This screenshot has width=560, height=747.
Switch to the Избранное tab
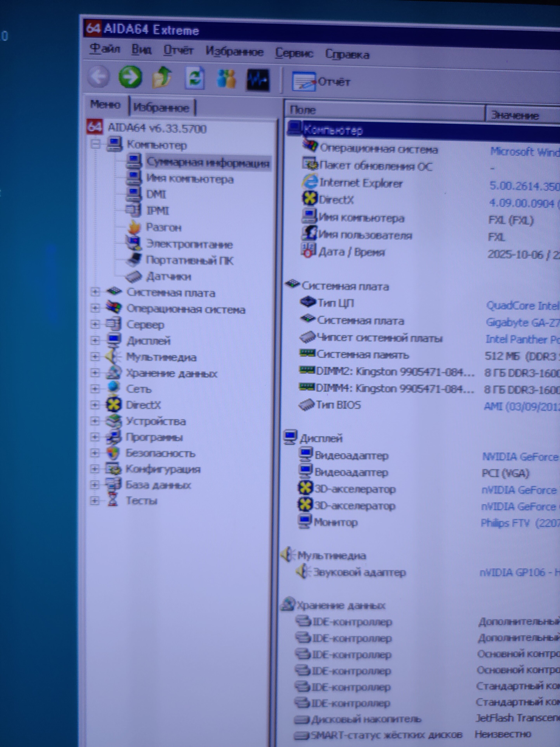click(x=161, y=108)
